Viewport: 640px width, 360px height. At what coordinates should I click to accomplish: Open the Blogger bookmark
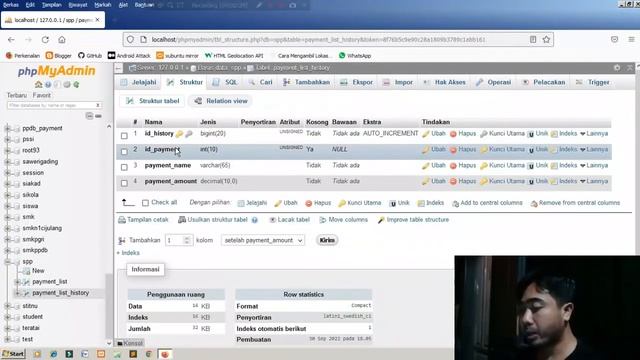pos(59,56)
